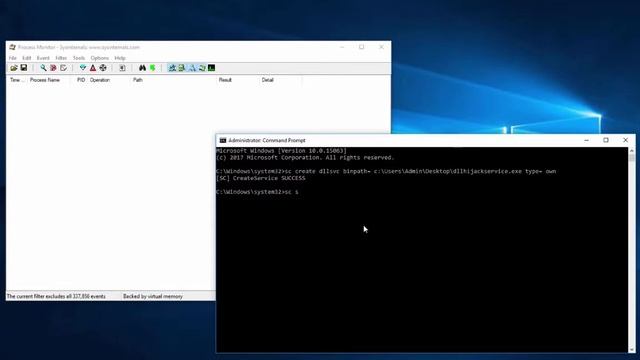
Task: Open the Edit menu in Process Monitor
Action: 27,58
